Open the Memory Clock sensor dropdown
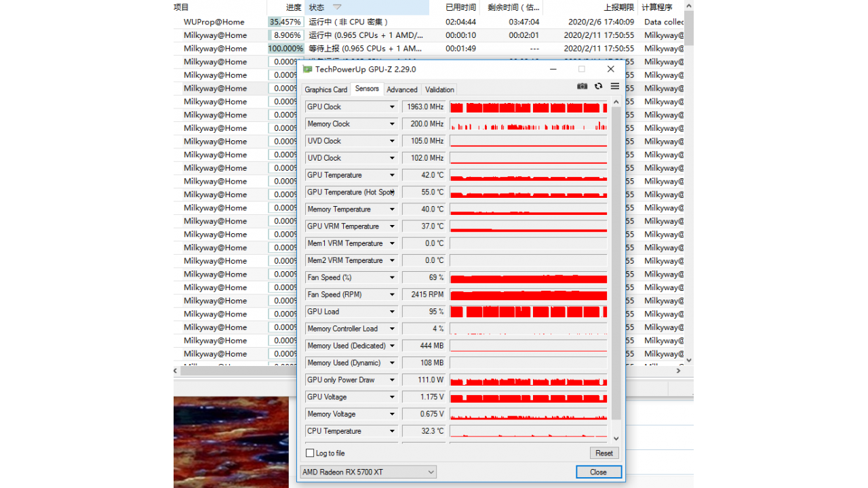 [392, 124]
